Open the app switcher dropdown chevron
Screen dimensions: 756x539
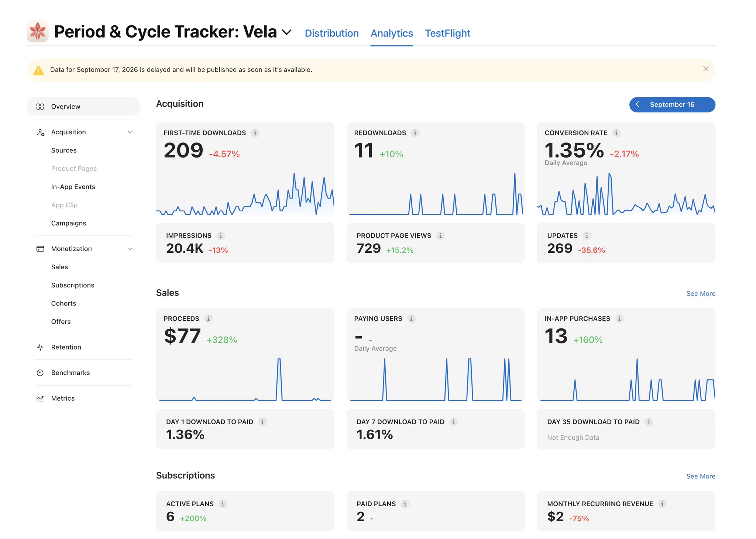click(287, 32)
